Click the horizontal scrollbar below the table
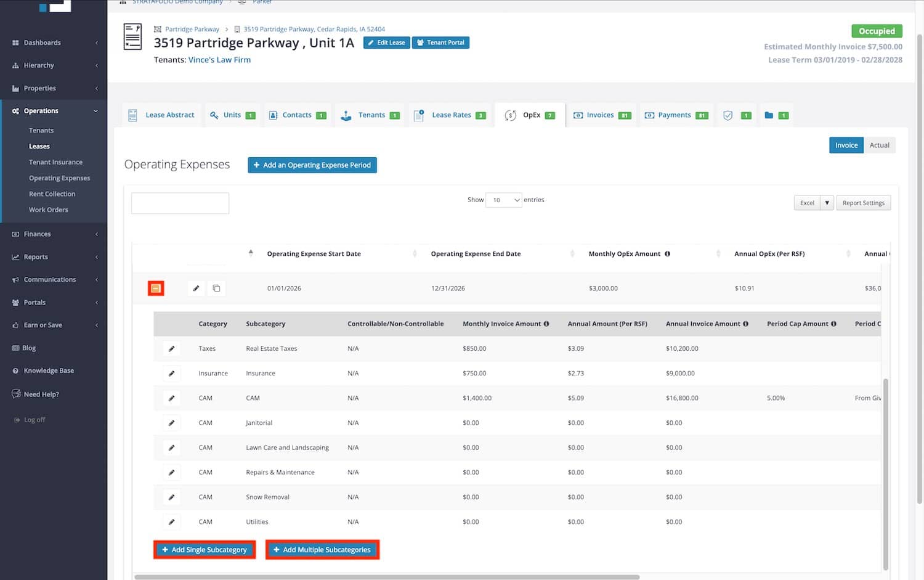 (x=387, y=578)
